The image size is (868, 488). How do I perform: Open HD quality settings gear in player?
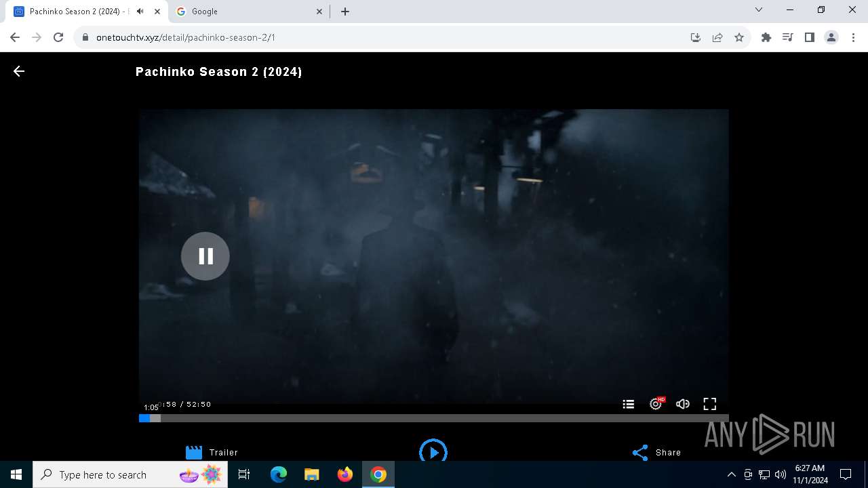pos(656,404)
